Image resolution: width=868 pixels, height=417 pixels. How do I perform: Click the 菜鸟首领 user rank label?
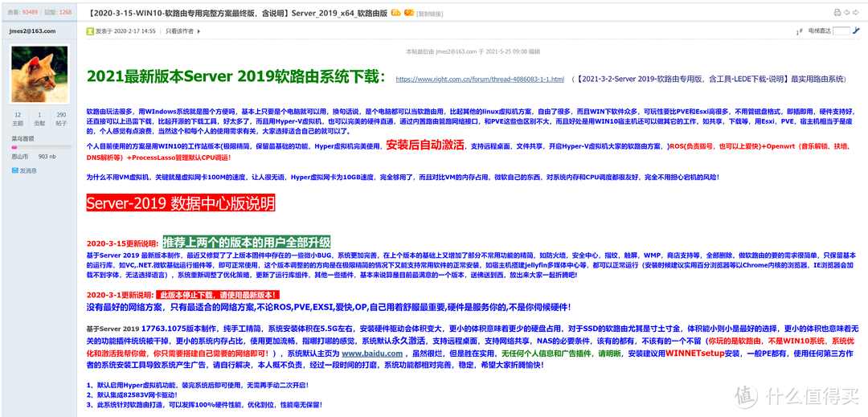pyautogui.click(x=23, y=139)
